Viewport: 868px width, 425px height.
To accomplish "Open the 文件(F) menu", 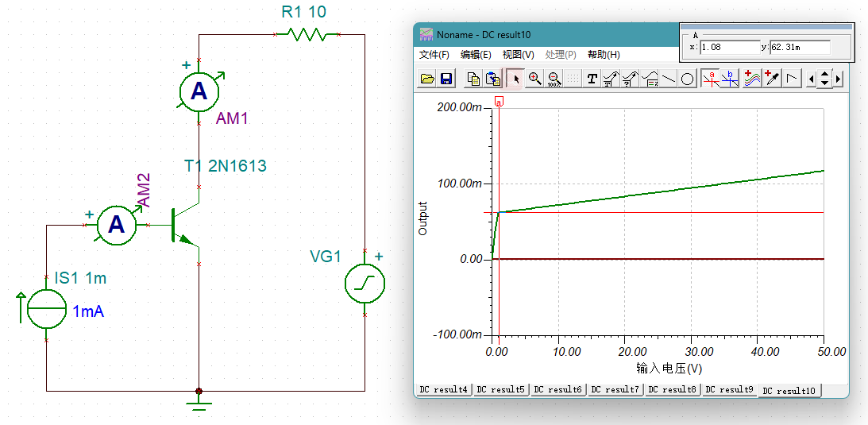I will pos(434,55).
